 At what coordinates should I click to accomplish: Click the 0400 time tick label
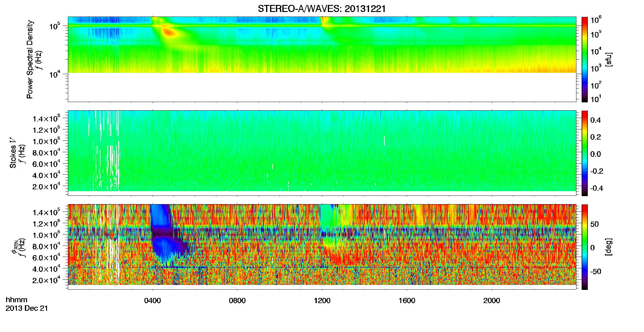pyautogui.click(x=152, y=301)
